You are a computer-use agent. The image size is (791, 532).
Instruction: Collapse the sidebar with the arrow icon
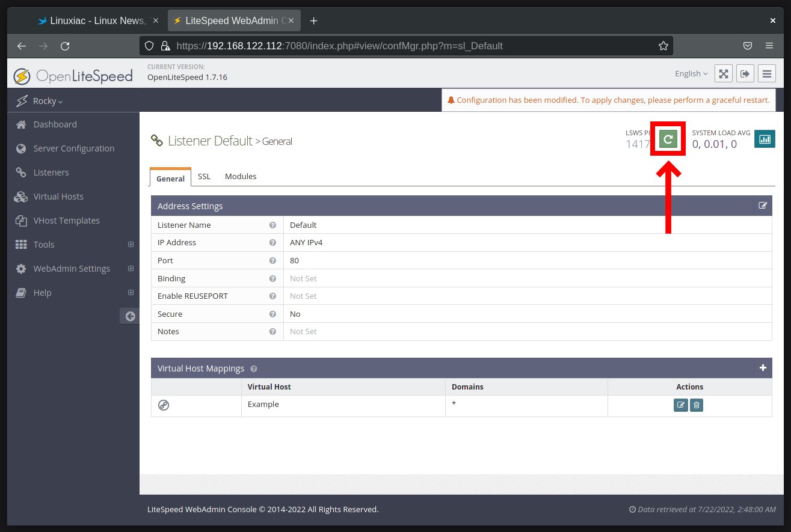point(129,316)
